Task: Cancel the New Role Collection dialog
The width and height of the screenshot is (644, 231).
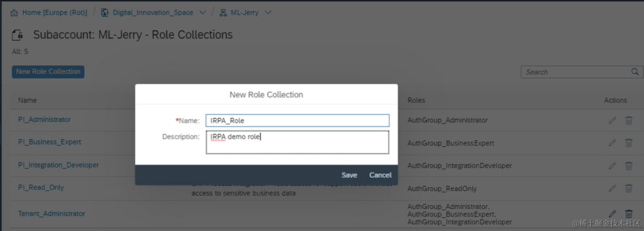Action: click(x=380, y=175)
